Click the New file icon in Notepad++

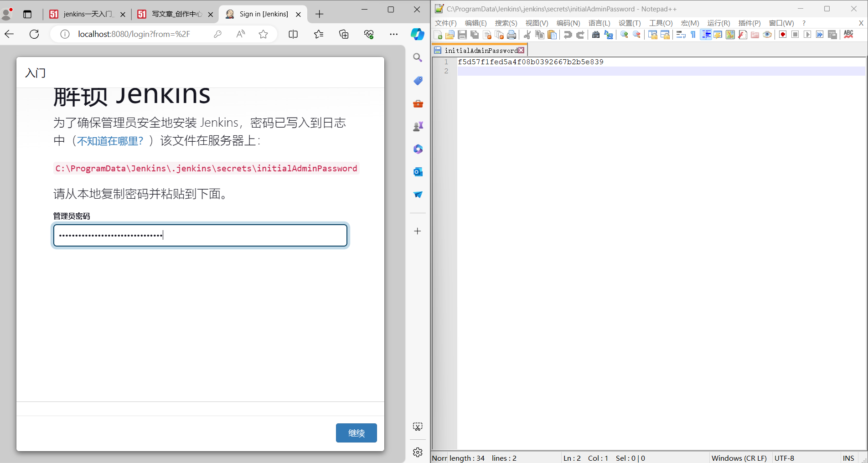438,35
